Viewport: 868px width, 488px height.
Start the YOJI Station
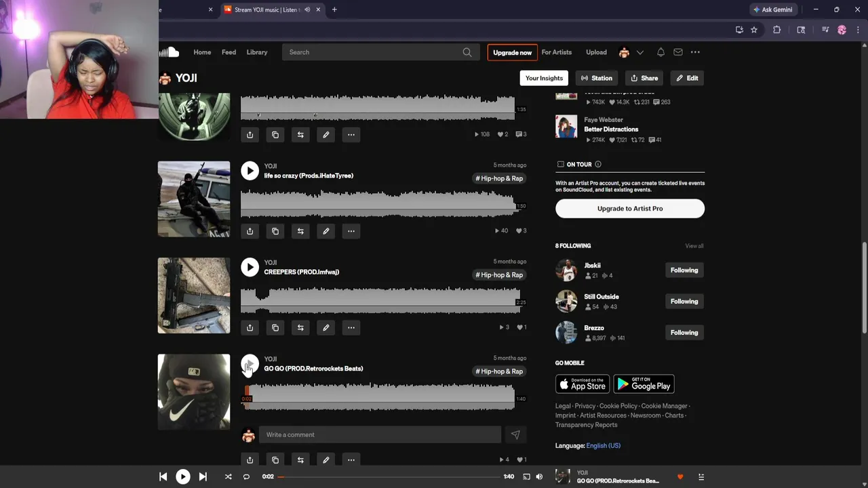tap(597, 78)
